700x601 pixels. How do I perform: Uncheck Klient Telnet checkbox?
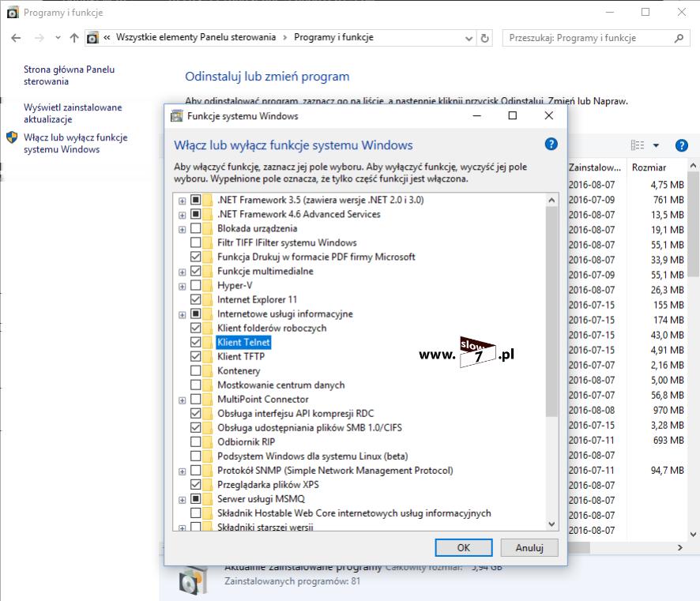click(195, 342)
